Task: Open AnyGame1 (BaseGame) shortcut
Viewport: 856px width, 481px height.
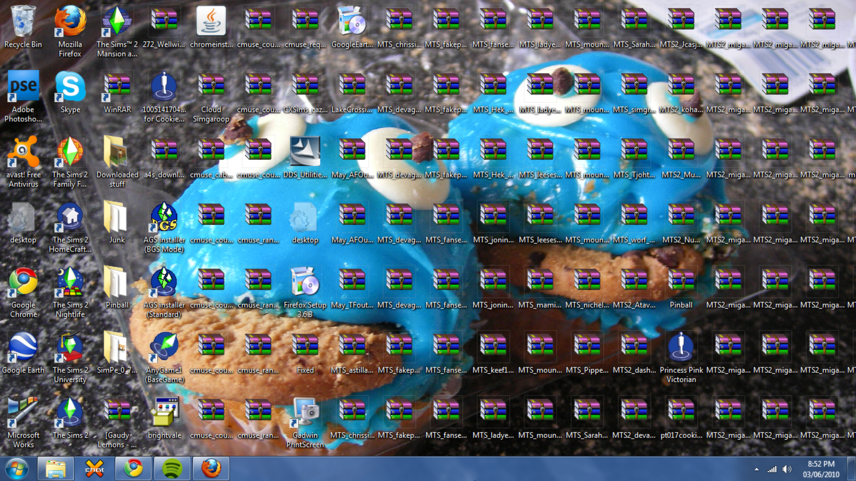Action: pos(164,357)
